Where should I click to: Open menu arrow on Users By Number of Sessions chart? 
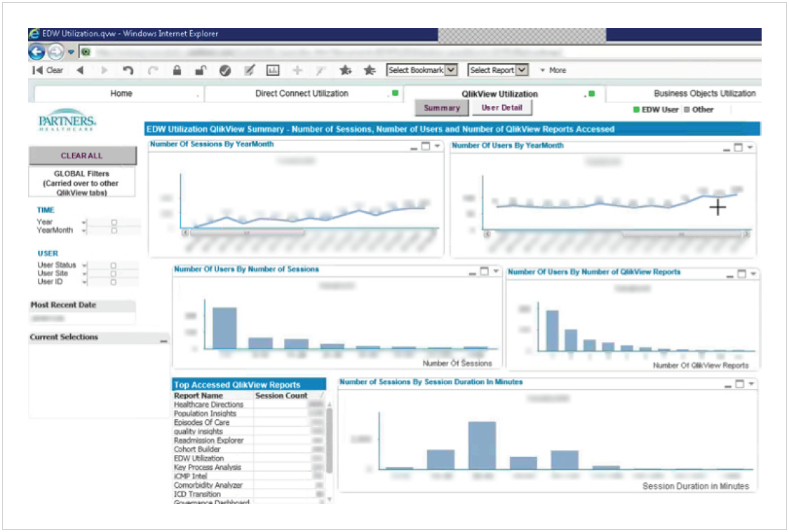496,271
